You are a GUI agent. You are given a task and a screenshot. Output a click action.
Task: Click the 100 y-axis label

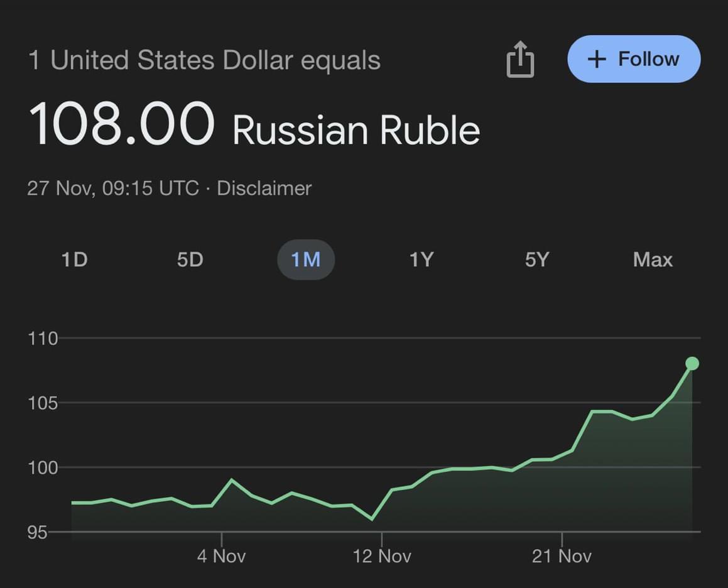43,467
